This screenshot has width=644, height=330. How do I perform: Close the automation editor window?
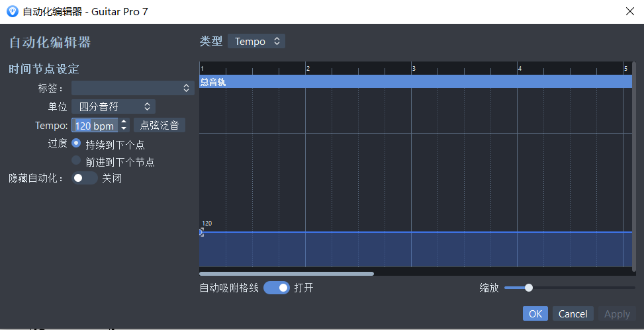pos(629,11)
